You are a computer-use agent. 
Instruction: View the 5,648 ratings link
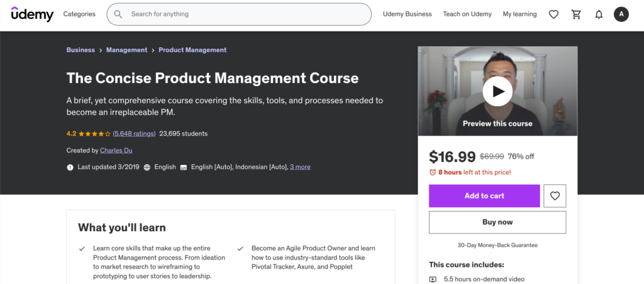[x=135, y=133]
